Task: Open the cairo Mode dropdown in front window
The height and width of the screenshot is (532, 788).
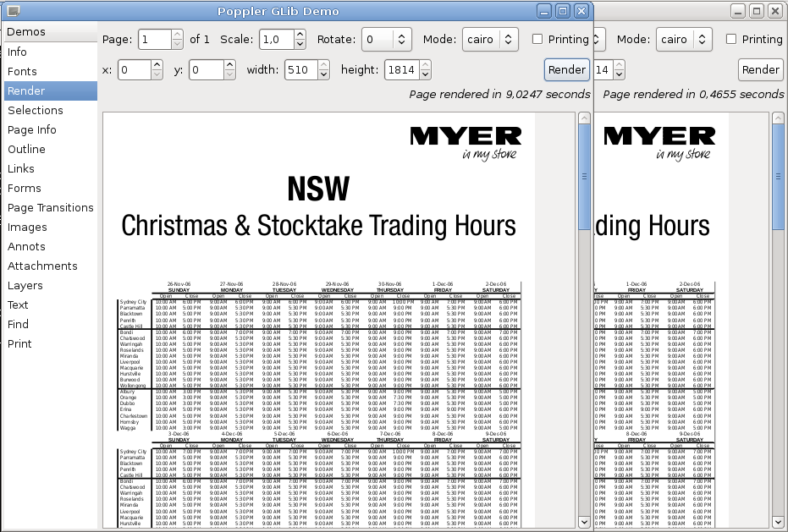Action: [x=490, y=39]
